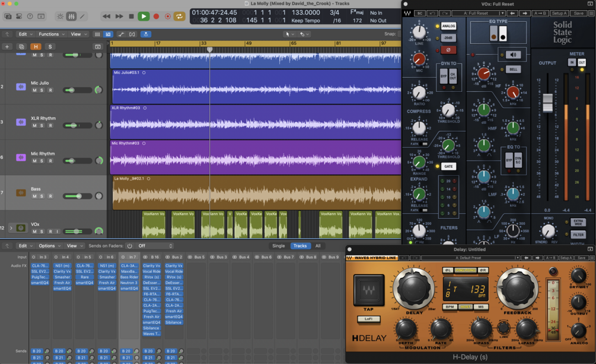This screenshot has width=596, height=364.
Task: Select the Bass track icon
Action: pyautogui.click(x=21, y=193)
